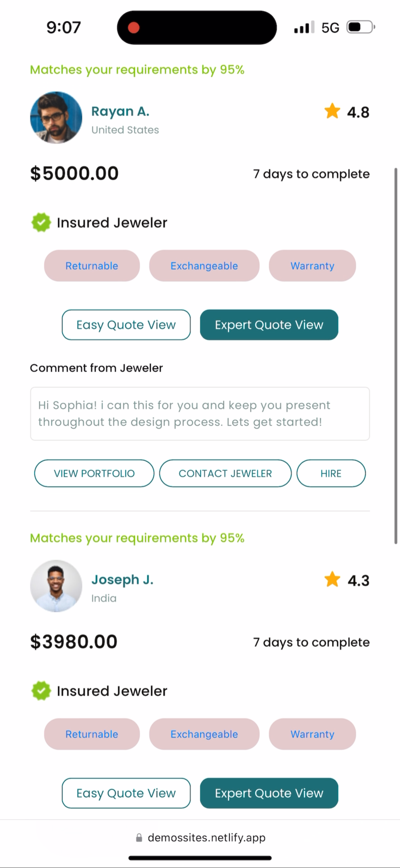Screen dimensions: 400x868
Task: Select Easy Quote View for Joseph J.
Action: tap(126, 793)
